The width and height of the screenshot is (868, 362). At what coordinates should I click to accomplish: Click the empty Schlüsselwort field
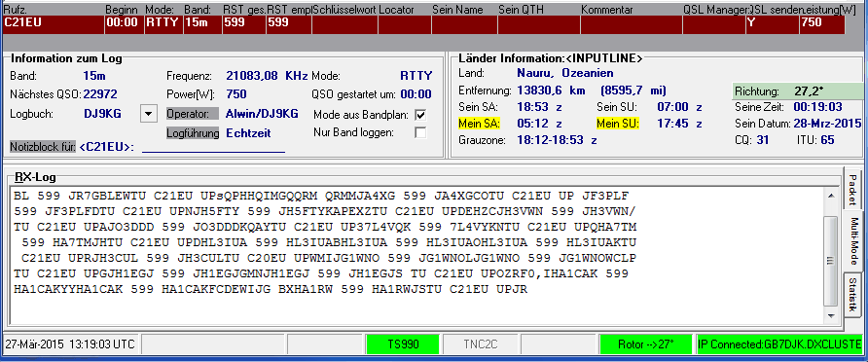click(344, 25)
